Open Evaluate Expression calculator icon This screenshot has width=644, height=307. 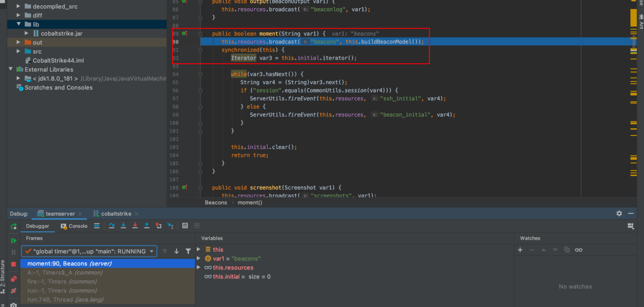185,226
